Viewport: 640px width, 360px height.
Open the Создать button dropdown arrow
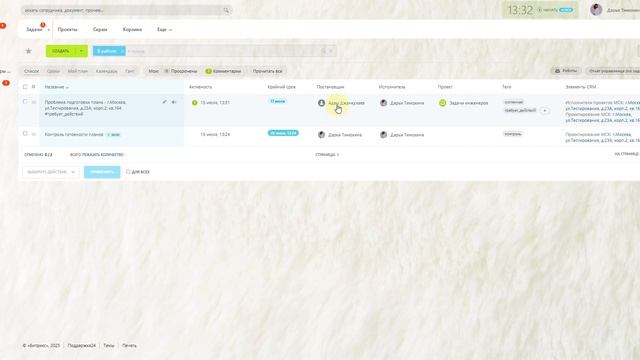pyautogui.click(x=81, y=51)
